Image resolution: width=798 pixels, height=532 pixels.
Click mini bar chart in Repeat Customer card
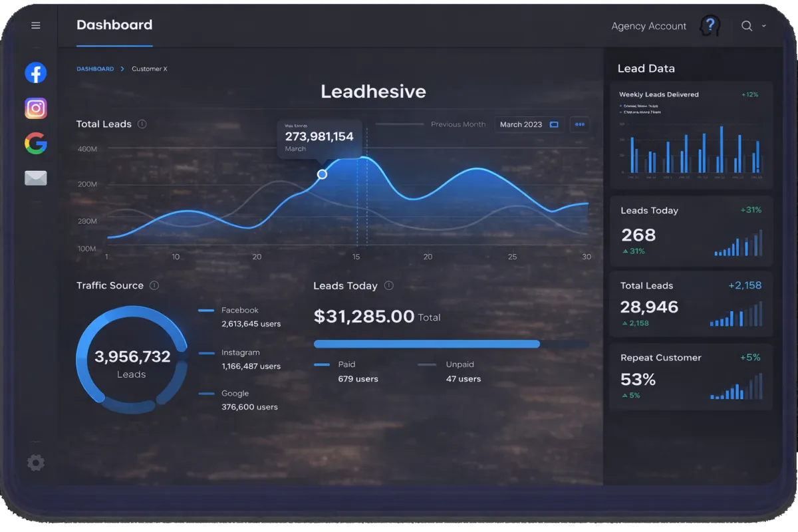coord(736,386)
